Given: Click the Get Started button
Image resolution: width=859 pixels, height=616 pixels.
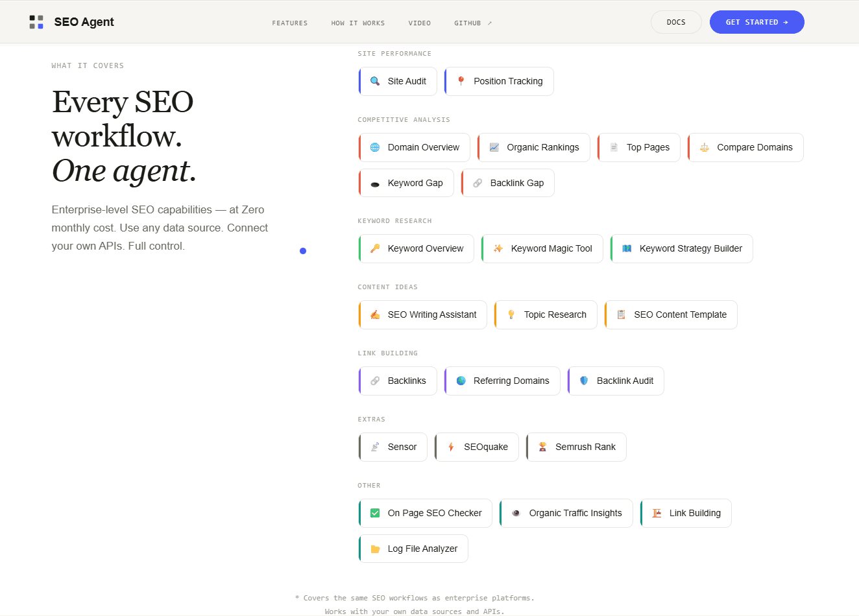Looking at the screenshot, I should [x=757, y=22].
